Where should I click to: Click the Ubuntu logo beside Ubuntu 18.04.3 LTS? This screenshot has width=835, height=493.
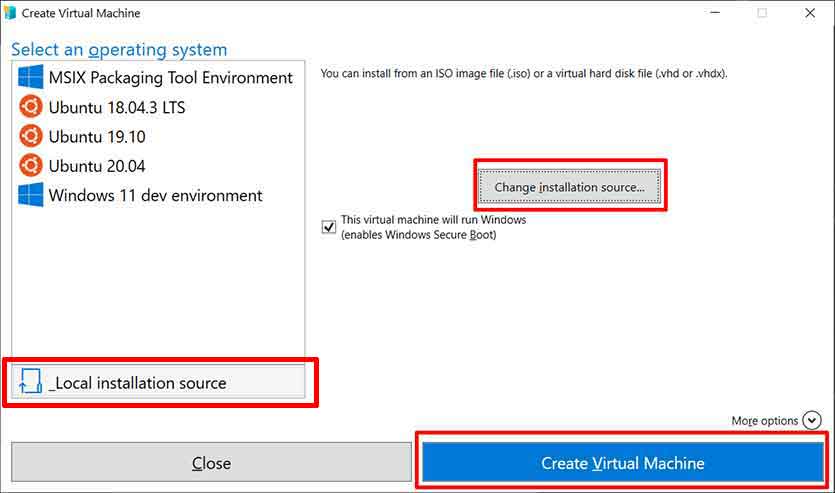(30, 106)
